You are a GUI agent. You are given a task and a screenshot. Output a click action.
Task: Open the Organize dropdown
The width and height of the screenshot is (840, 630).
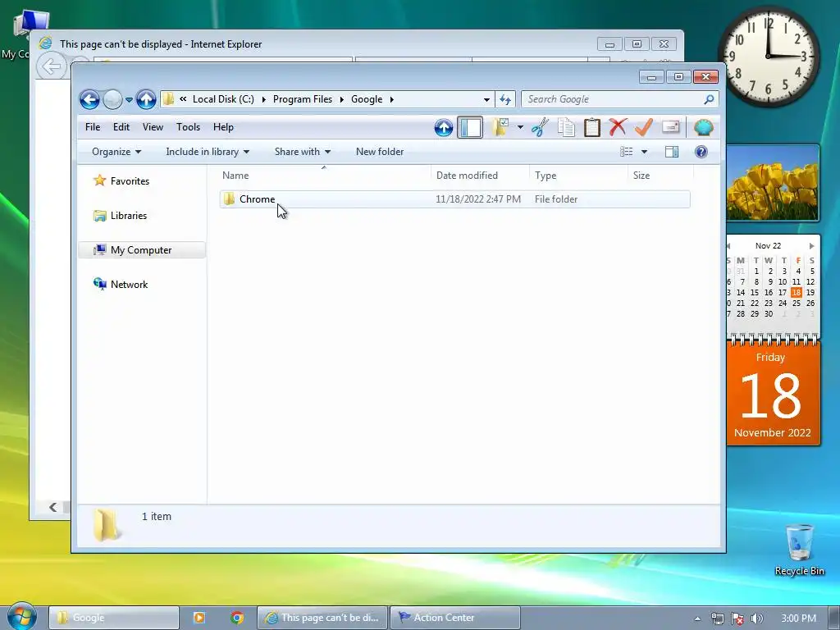116,152
